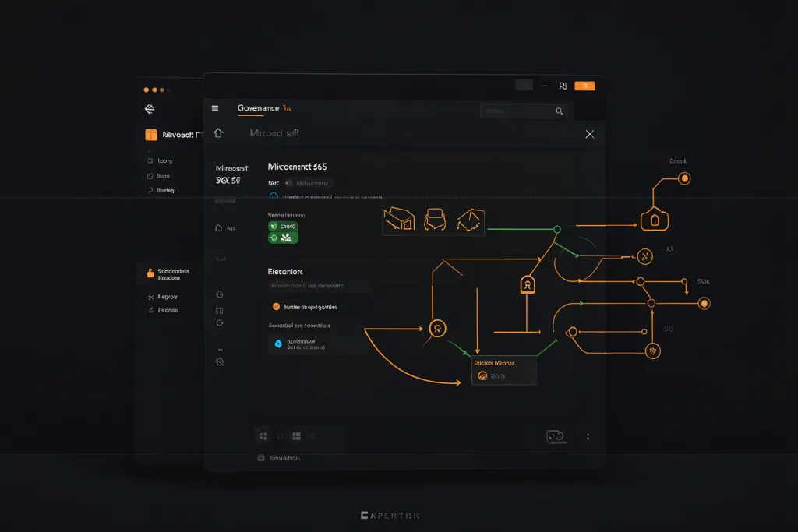Click the orange app tile icon in the rear window
The width and height of the screenshot is (798, 532).
(x=151, y=134)
